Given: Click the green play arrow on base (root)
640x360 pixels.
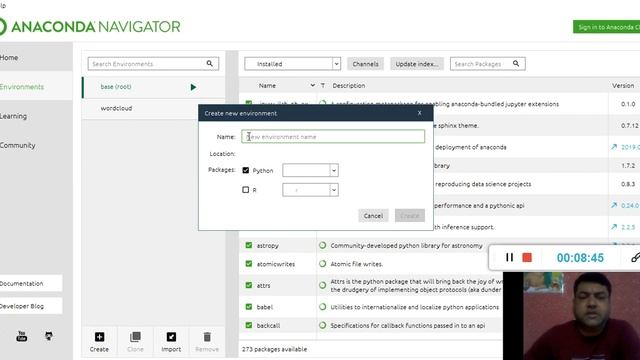Looking at the screenshot, I should [193, 87].
